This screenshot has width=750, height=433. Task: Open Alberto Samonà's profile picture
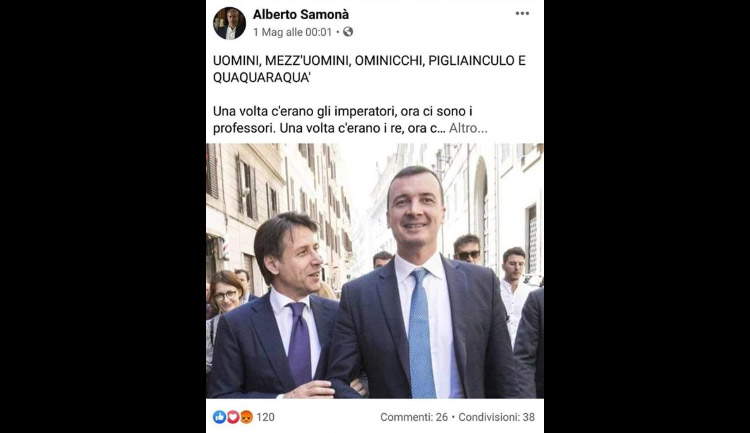pos(230,23)
